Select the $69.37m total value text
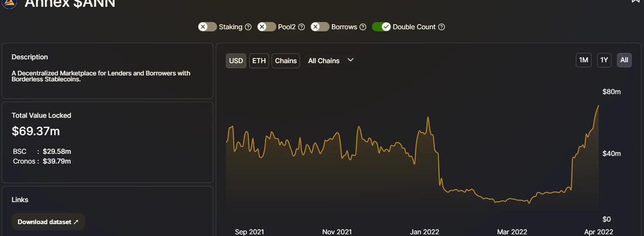The height and width of the screenshot is (236, 644). click(36, 131)
